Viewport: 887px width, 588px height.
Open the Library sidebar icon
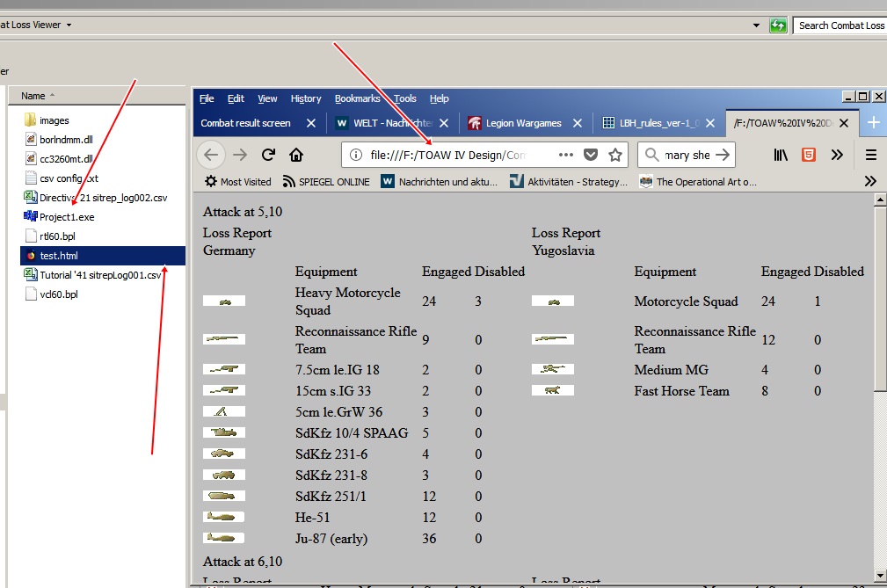click(x=781, y=155)
